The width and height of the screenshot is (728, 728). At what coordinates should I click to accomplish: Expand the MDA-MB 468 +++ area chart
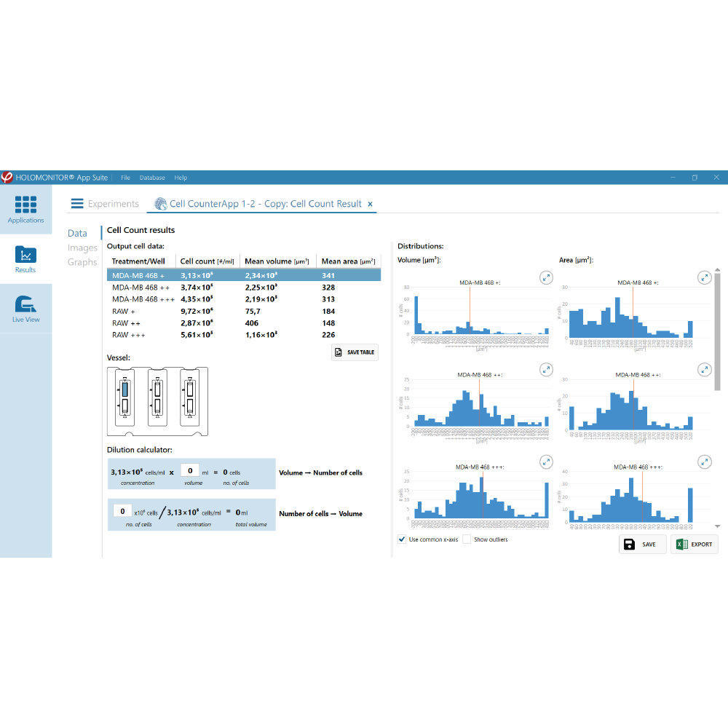point(704,462)
